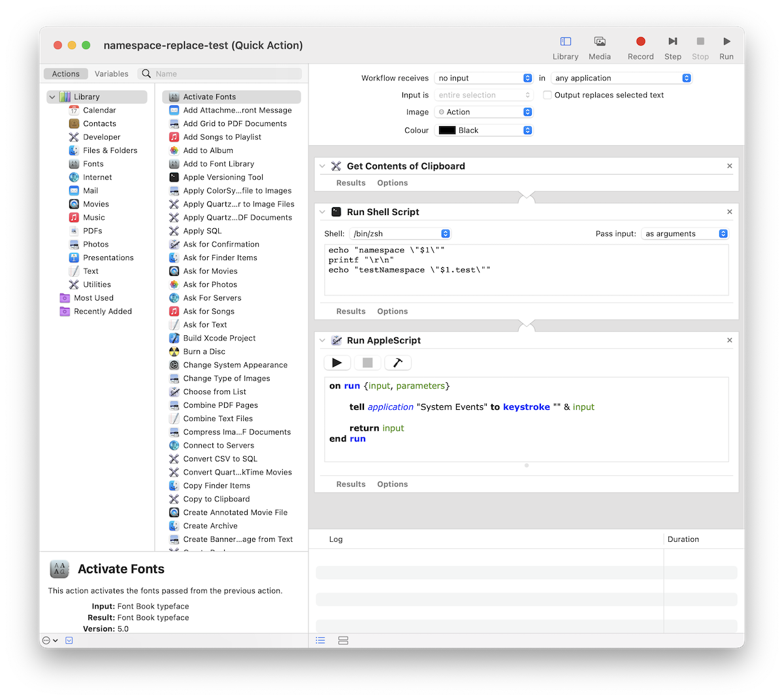
Task: Run the AppleScript with the play button
Action: coord(337,363)
